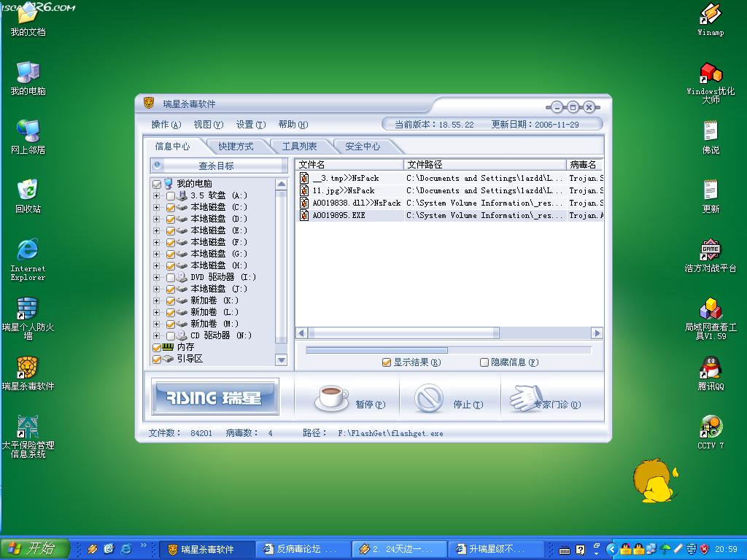
Task: Expand the CD 驱动器 (N:) tree node
Action: point(156,335)
